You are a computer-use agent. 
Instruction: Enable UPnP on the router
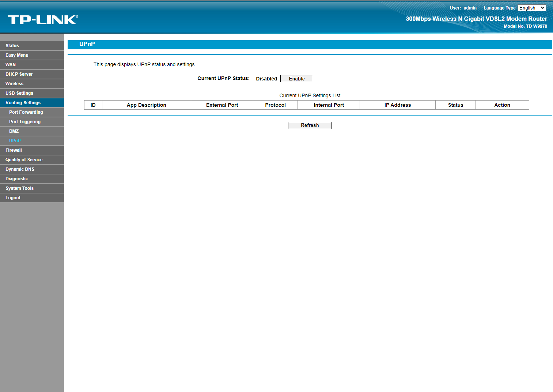click(296, 78)
